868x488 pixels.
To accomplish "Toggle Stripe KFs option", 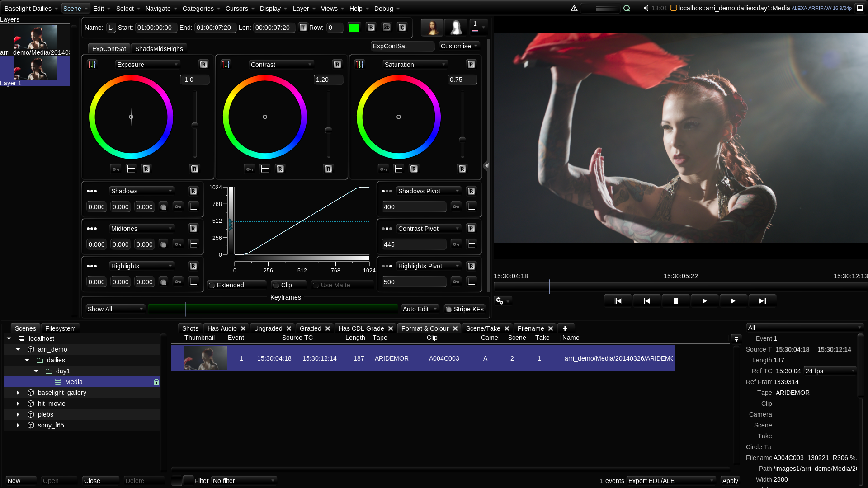I will click(x=465, y=309).
